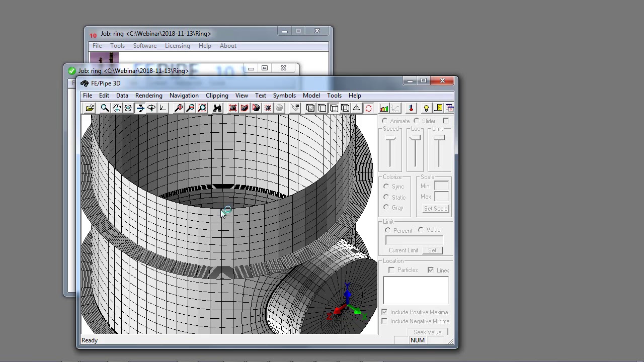The width and height of the screenshot is (644, 362).
Task: Click the line graph toolbar icon
Action: point(395,108)
